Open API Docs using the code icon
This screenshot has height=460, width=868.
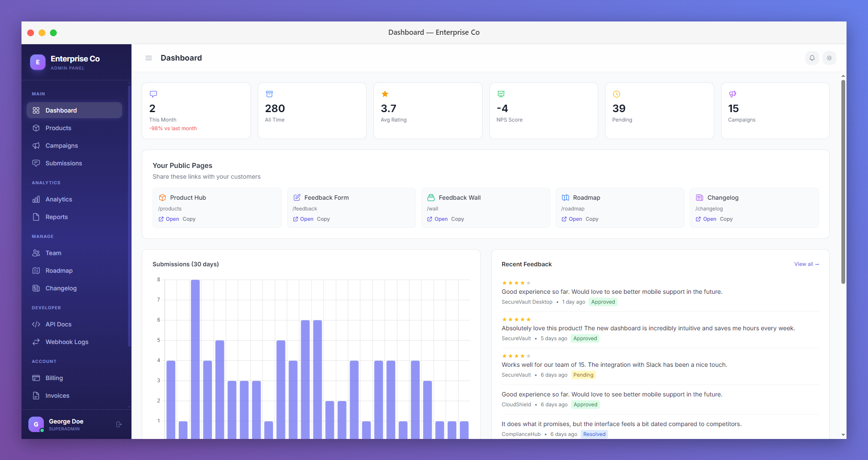click(37, 324)
